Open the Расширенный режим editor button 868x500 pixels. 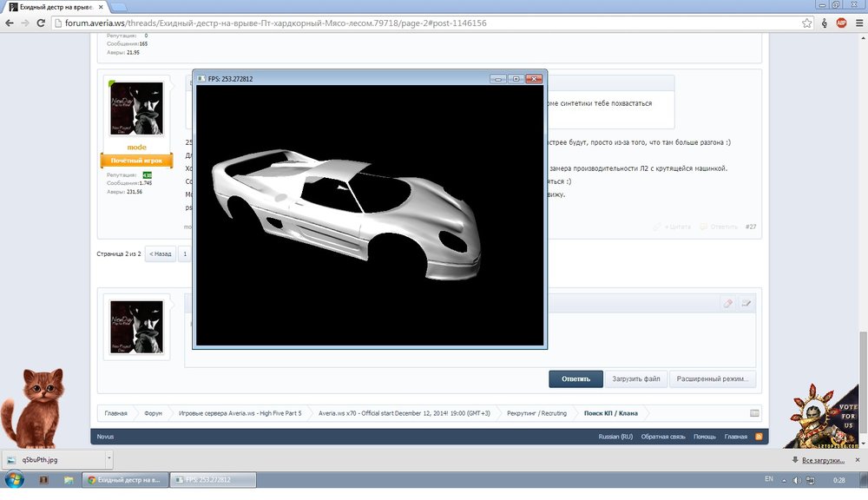point(713,378)
